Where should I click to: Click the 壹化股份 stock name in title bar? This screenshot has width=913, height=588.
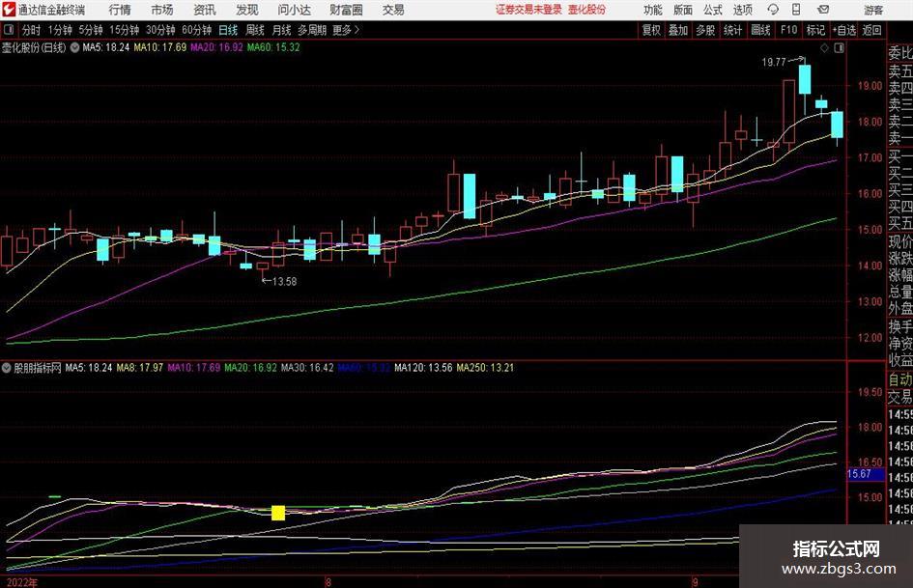pyautogui.click(x=587, y=10)
